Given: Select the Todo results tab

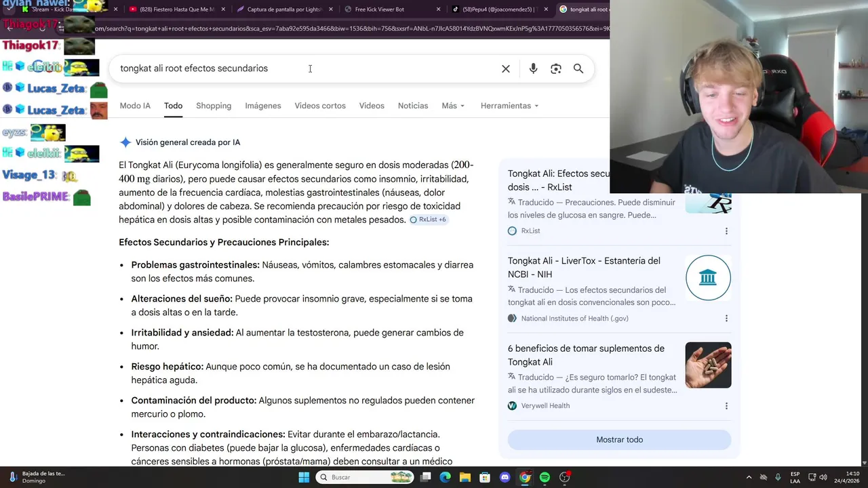Looking at the screenshot, I should pyautogui.click(x=173, y=106).
